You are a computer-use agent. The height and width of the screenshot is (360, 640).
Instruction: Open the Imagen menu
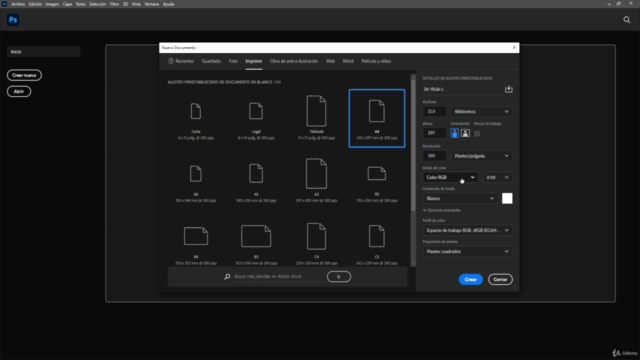click(x=52, y=4)
